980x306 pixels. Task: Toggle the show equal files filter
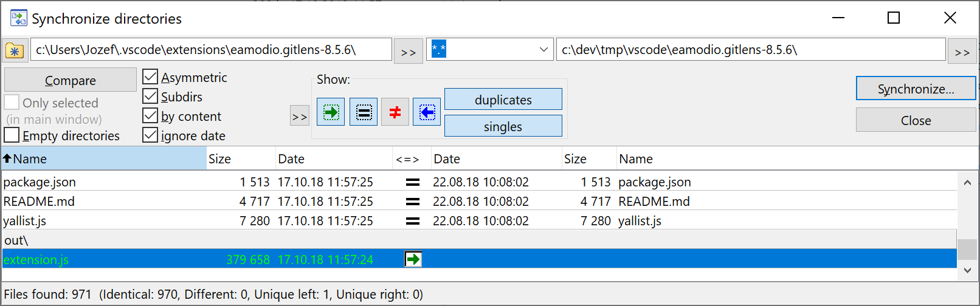click(x=364, y=112)
